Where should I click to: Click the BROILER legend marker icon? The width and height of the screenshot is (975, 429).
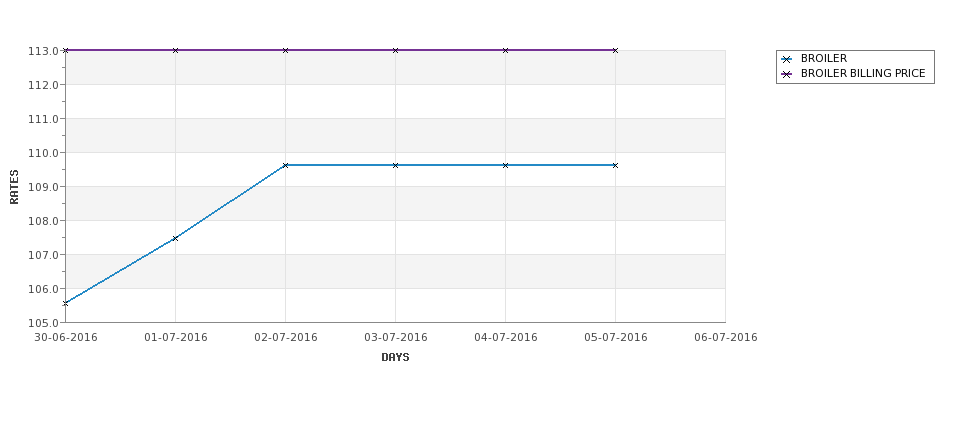tap(786, 60)
